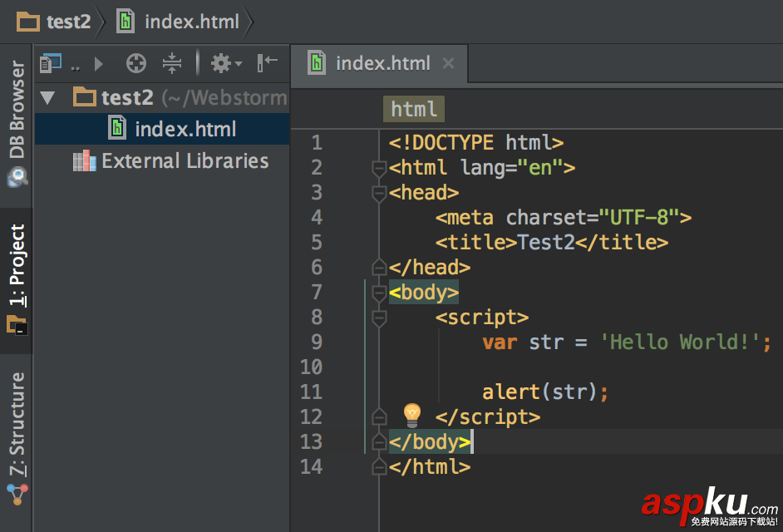Open the DB Browser side panel

(17, 122)
